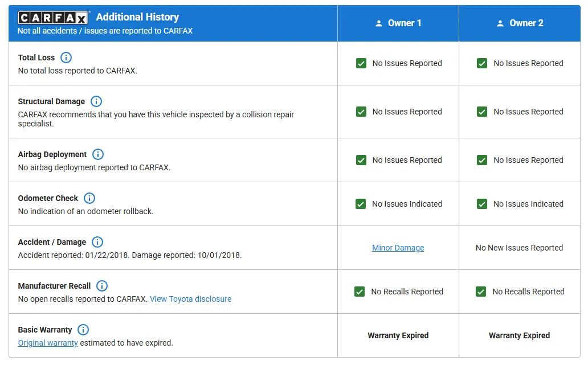Click Structural Damage checkmark for Owner 1
The image size is (588, 365).
[361, 111]
